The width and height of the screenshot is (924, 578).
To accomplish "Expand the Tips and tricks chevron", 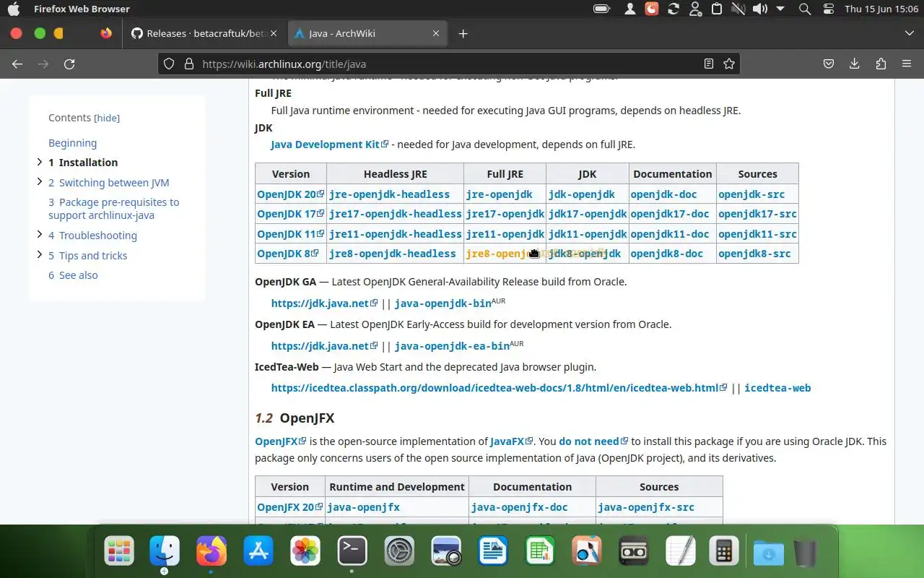I will point(40,255).
